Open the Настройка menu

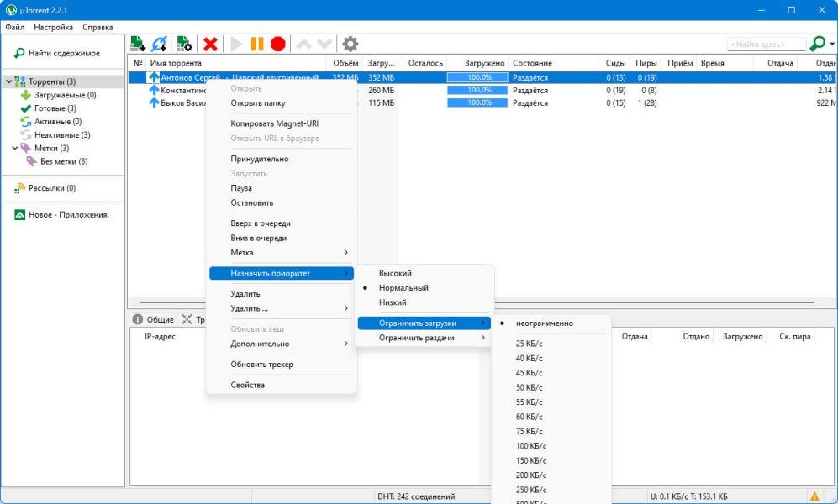pos(54,27)
